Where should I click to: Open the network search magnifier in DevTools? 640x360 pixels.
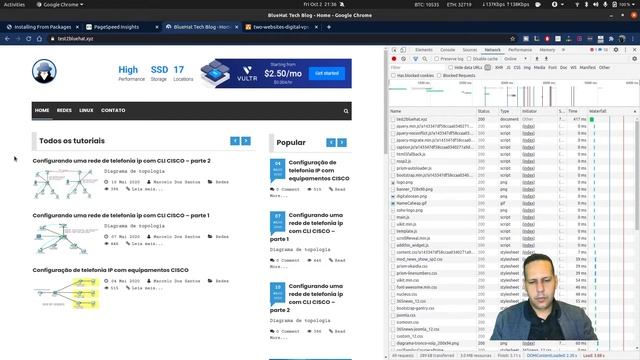coord(424,59)
